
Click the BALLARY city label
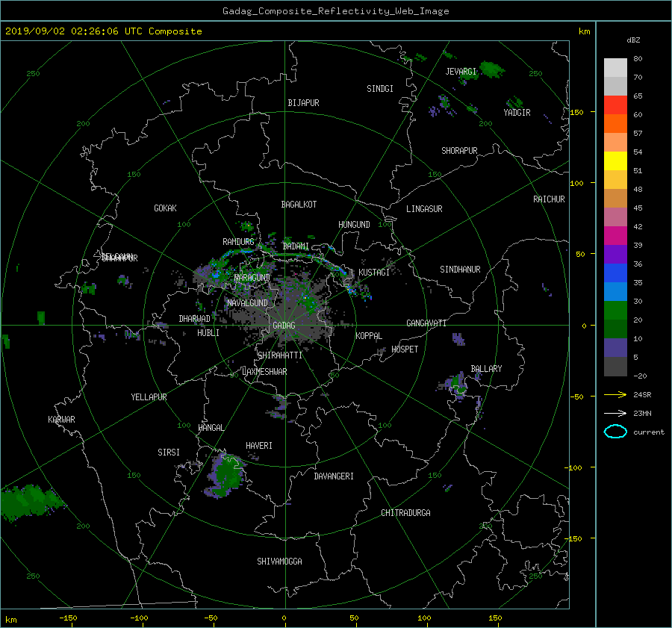tap(486, 369)
